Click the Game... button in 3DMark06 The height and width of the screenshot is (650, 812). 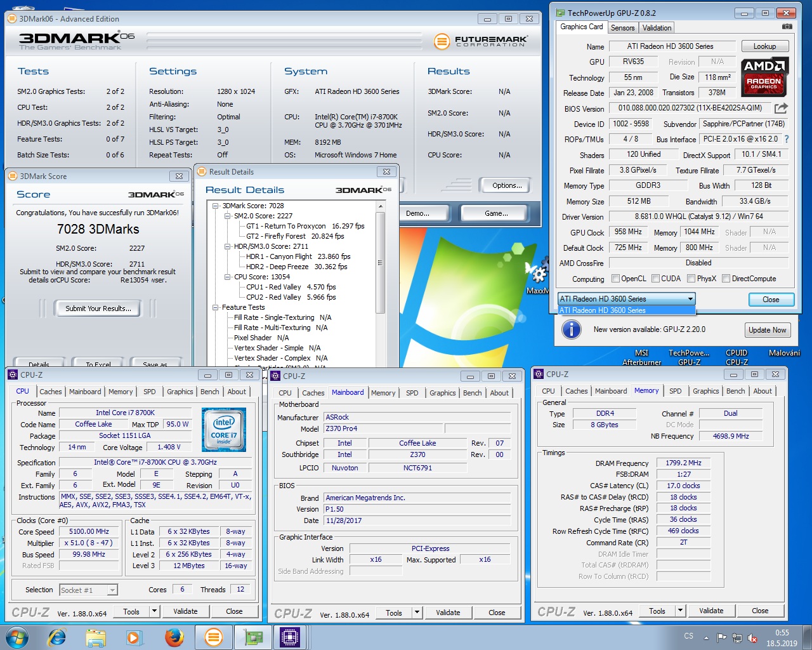tap(496, 213)
